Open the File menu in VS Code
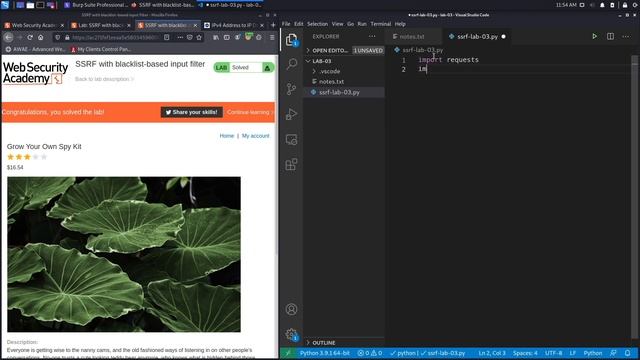640x360 pixels. (x=286, y=24)
